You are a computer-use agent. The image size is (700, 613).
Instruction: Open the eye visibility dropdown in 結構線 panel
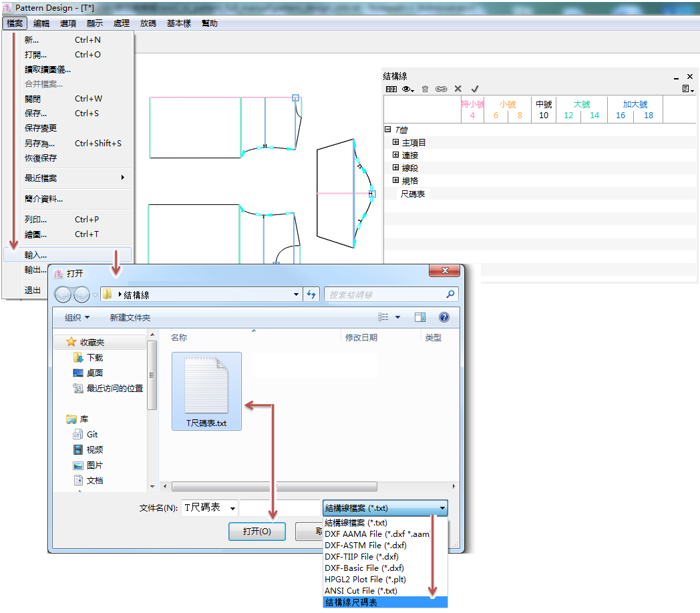[x=408, y=89]
